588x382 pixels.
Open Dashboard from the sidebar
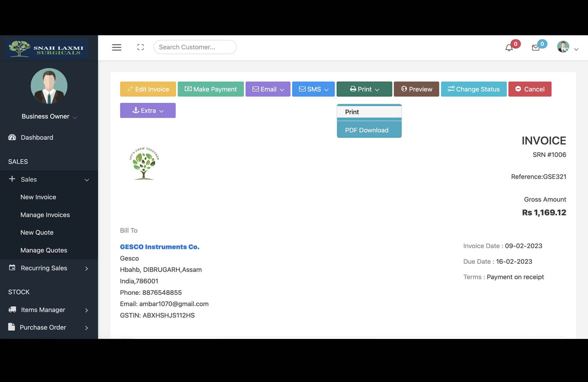37,137
